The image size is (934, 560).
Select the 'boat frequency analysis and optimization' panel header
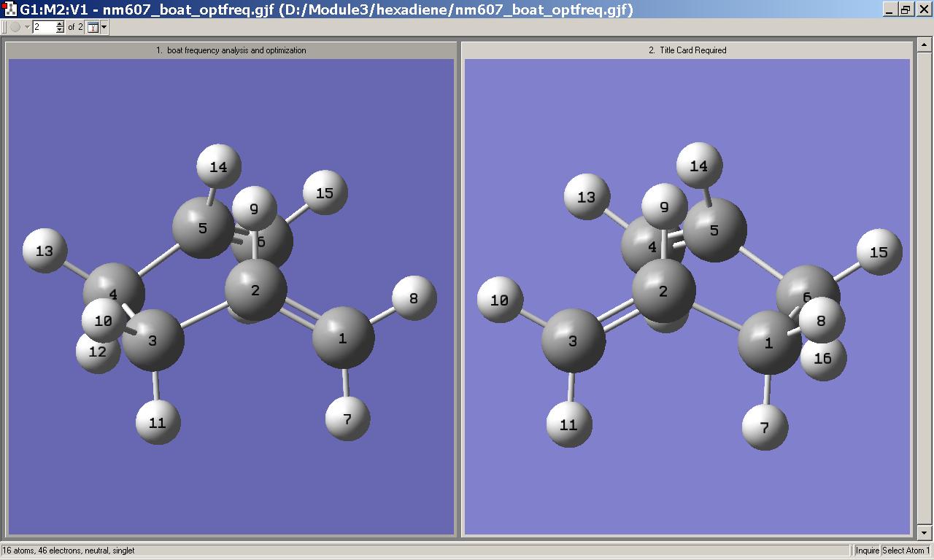point(231,50)
